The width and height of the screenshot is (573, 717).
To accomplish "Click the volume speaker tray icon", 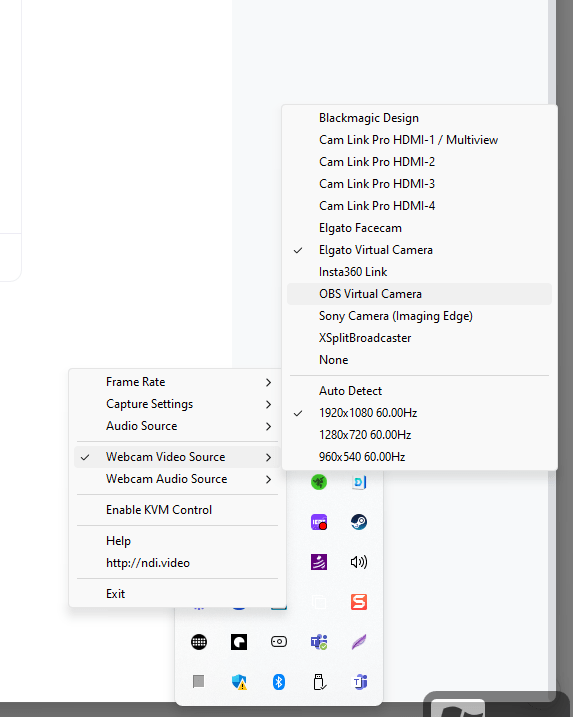I will tap(359, 562).
